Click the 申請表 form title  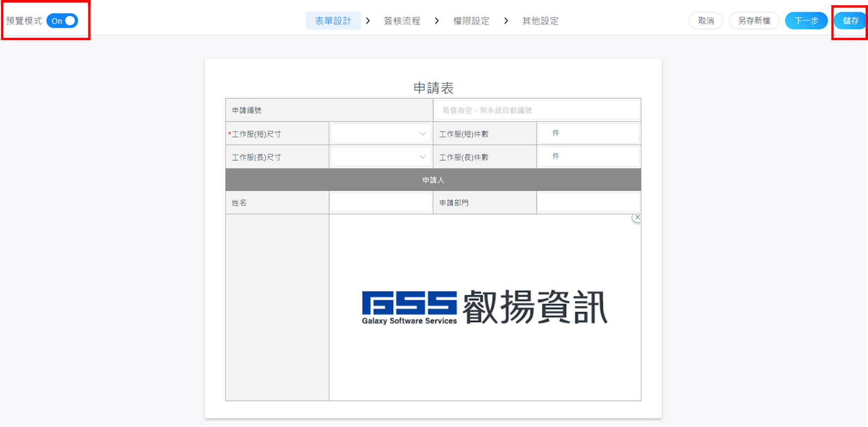pos(433,88)
